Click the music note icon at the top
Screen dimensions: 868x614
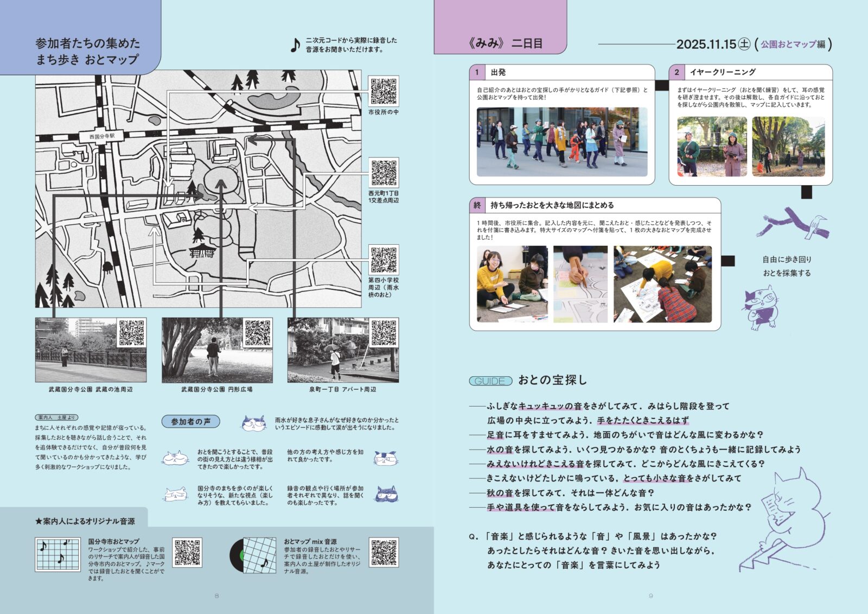pyautogui.click(x=295, y=45)
